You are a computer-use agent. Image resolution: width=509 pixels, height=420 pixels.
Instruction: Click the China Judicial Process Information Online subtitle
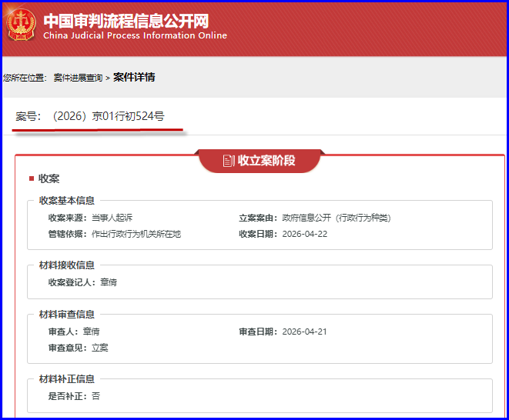[x=135, y=35]
